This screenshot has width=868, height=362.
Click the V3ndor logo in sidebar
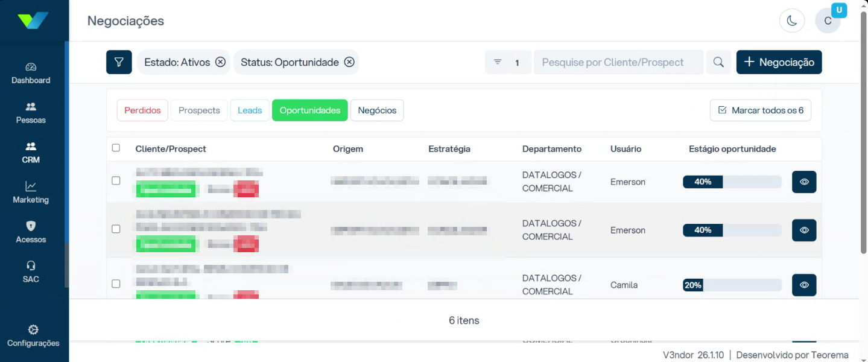(x=33, y=21)
